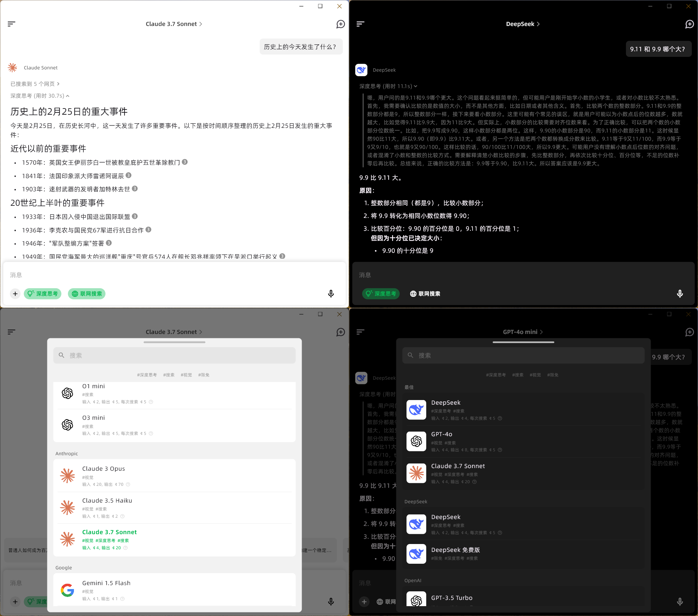The image size is (698, 616).
Task: Start new chat in top-left Claude window
Action: pyautogui.click(x=340, y=24)
